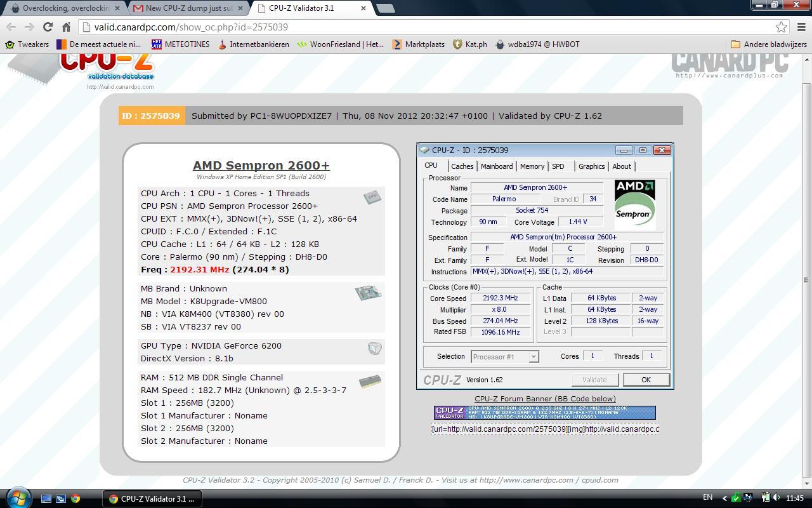Reload the CPU-Z Validator page
The width and height of the screenshot is (812, 508).
[48, 27]
